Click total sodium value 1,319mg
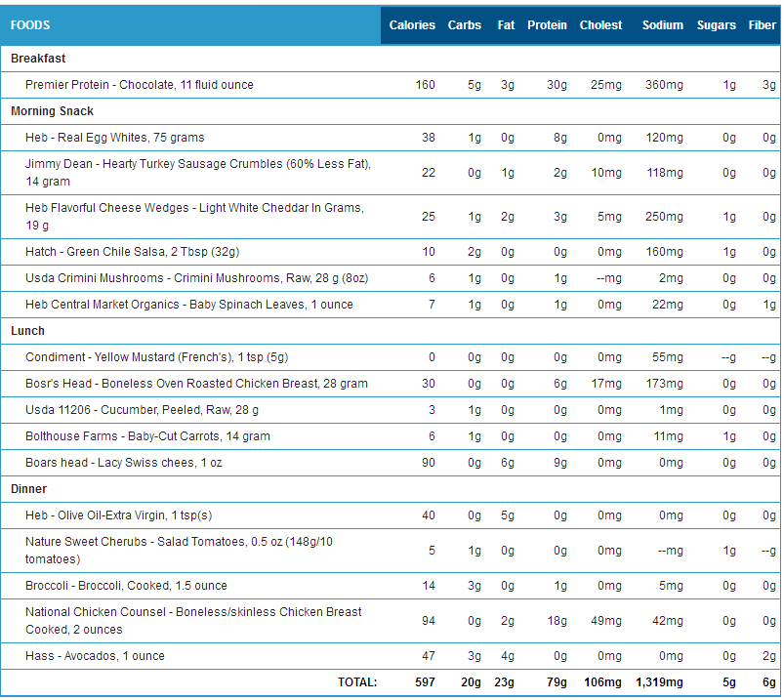The height and width of the screenshot is (700, 784). [659, 682]
